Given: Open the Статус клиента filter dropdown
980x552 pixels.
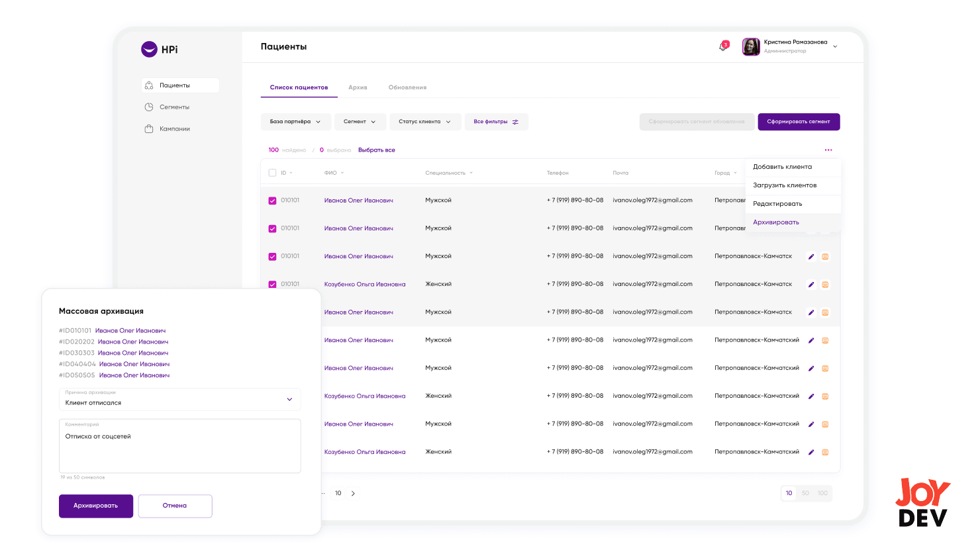Looking at the screenshot, I should 425,122.
